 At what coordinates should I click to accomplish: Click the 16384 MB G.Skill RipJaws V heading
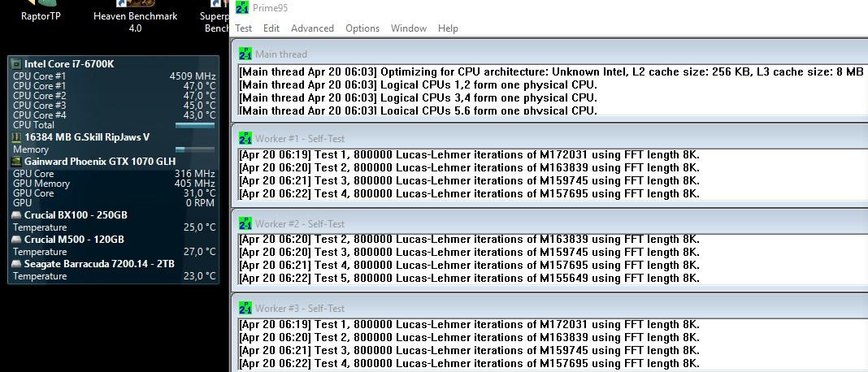(87, 137)
